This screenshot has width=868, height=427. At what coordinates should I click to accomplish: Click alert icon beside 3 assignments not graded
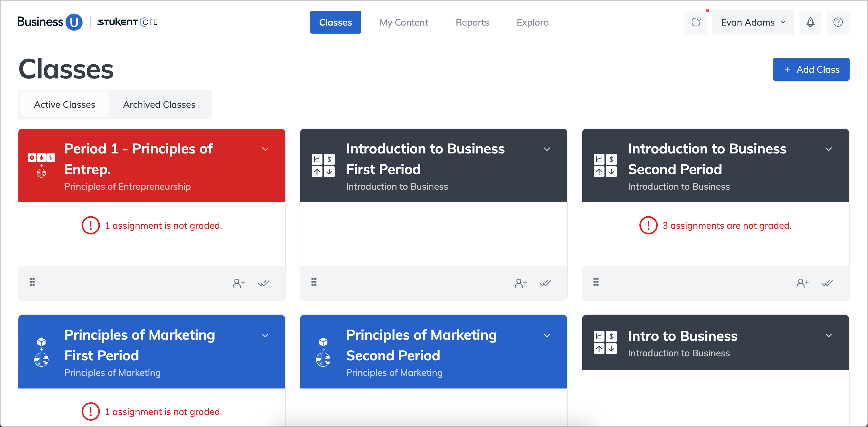[648, 225]
